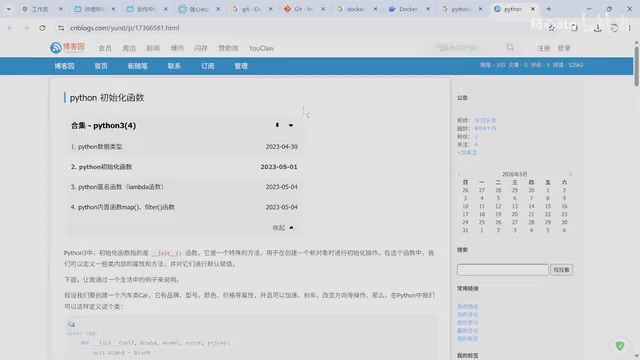Click the article title python 初始化函数
Image resolution: width=640 pixels, height=360 pixels.
(107, 98)
